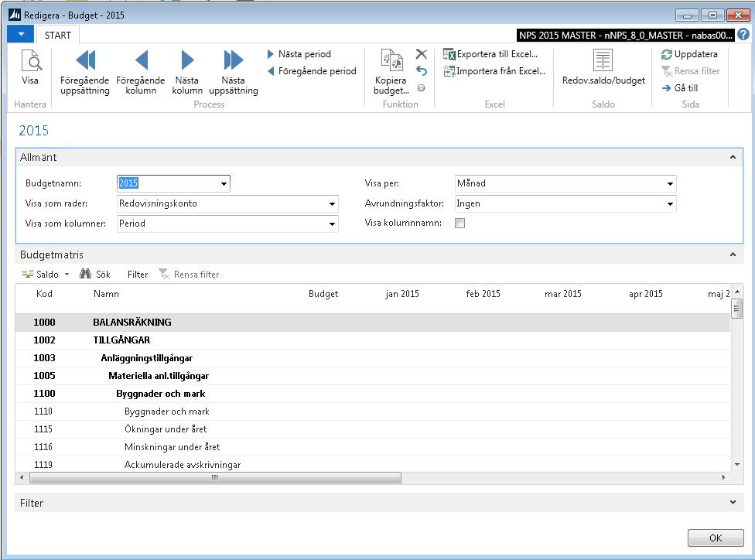Image resolution: width=755 pixels, height=560 pixels.
Task: Open the help question mark icon
Action: pyautogui.click(x=743, y=35)
